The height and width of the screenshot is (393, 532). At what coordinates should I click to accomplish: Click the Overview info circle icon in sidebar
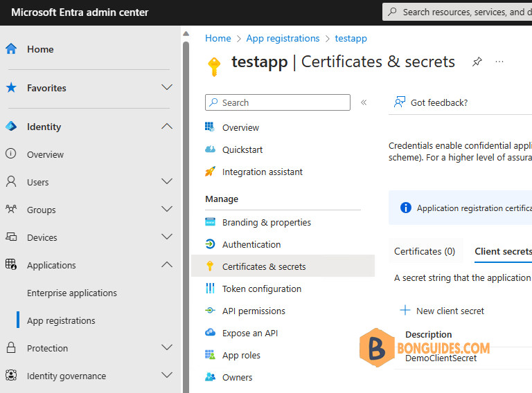point(11,154)
